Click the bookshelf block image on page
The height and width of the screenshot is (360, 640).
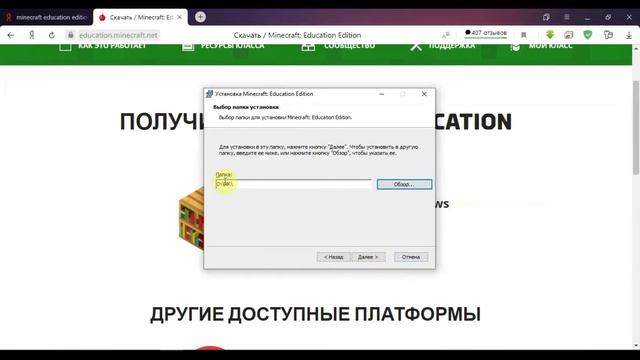[191, 219]
